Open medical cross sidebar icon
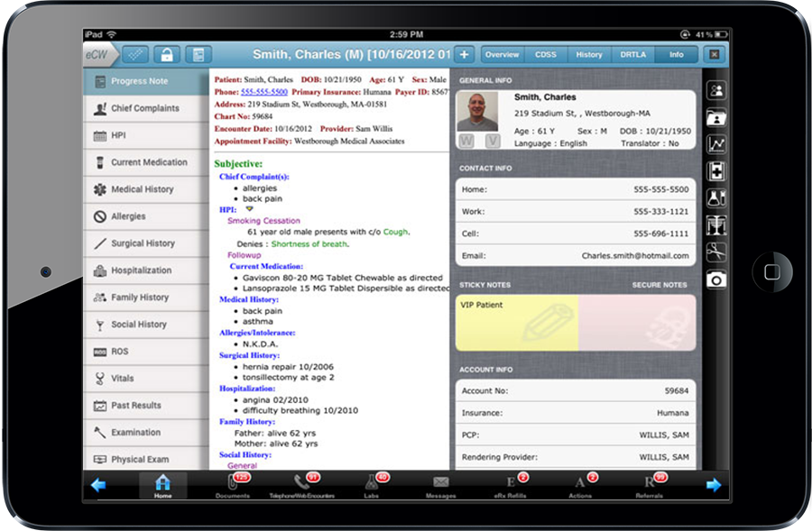Viewport: 812px width, 531px height. click(x=716, y=172)
